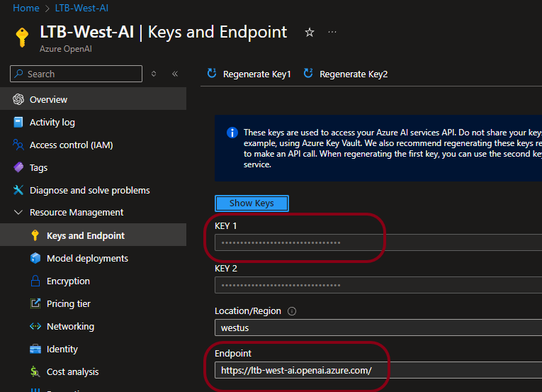Click the westus Location/Region field

click(378, 327)
